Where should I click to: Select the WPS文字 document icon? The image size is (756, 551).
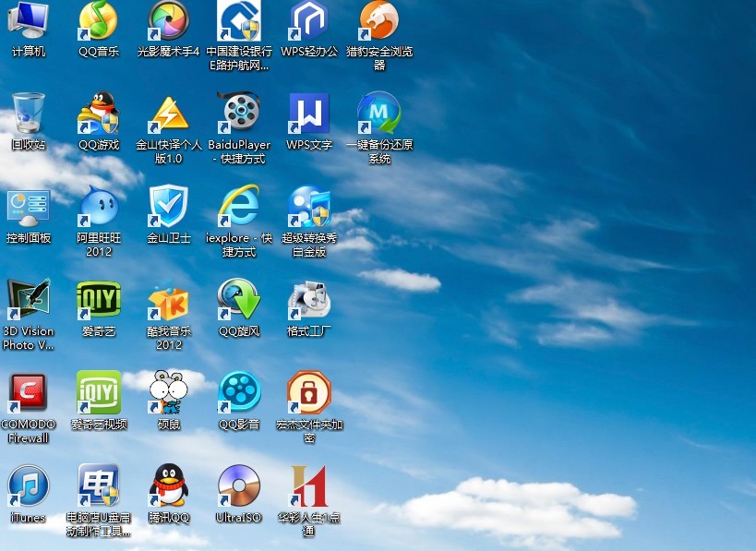click(x=309, y=114)
